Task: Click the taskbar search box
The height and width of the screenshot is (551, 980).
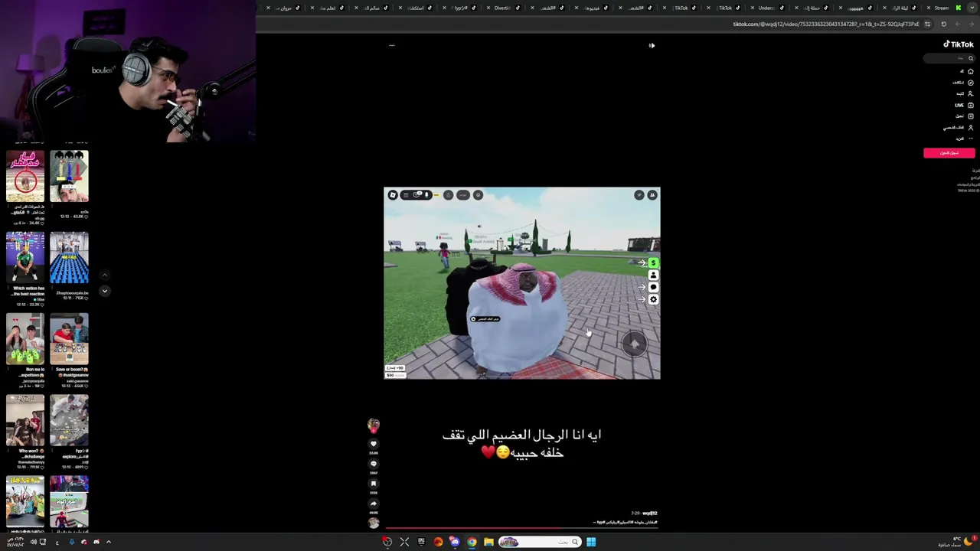Action: click(541, 542)
